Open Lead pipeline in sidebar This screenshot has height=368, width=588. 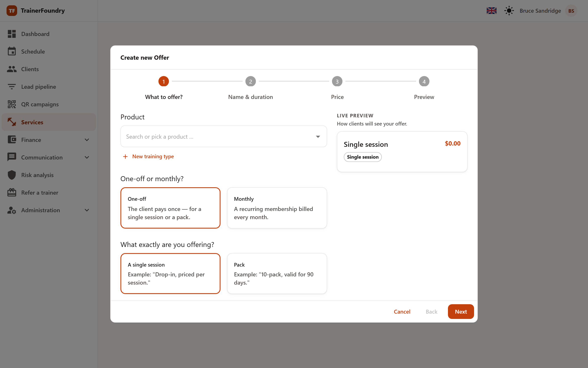[x=49, y=87]
